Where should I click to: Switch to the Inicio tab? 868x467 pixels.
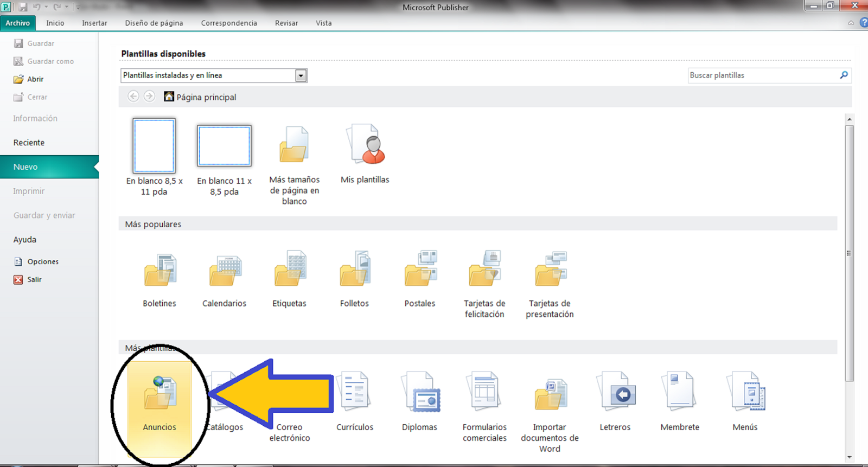[55, 23]
